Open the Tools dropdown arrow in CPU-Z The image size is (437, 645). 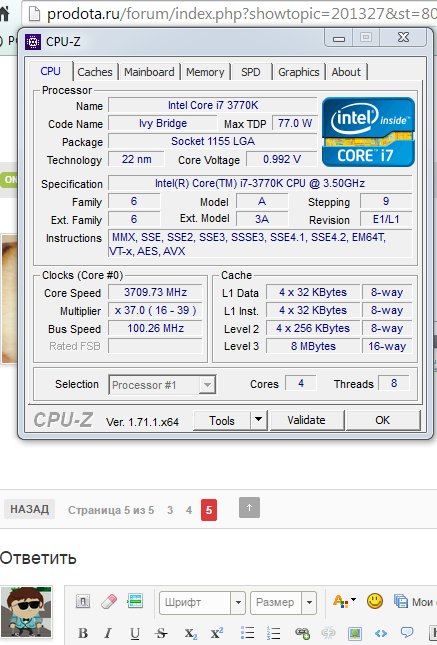click(x=258, y=420)
